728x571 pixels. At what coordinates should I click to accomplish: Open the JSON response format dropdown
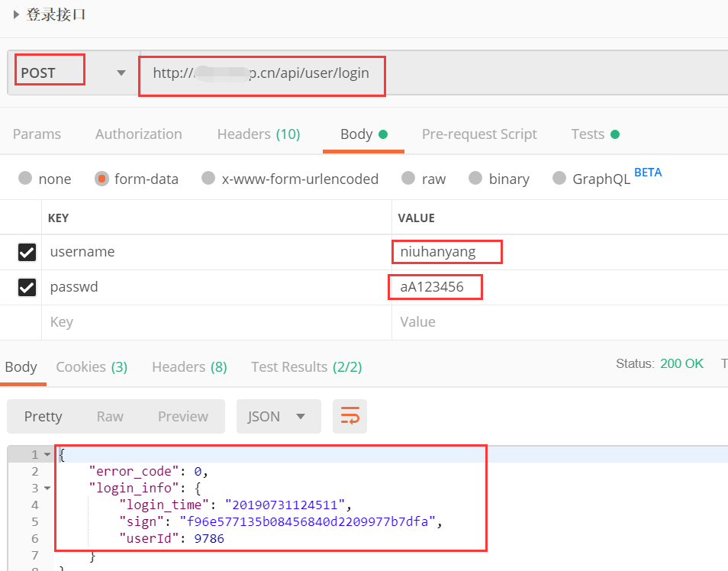click(278, 416)
